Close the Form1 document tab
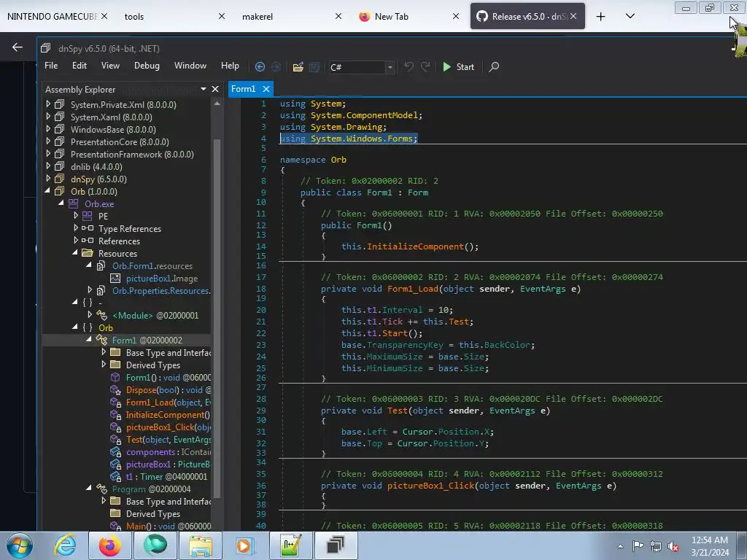The image size is (747, 560). (266, 89)
